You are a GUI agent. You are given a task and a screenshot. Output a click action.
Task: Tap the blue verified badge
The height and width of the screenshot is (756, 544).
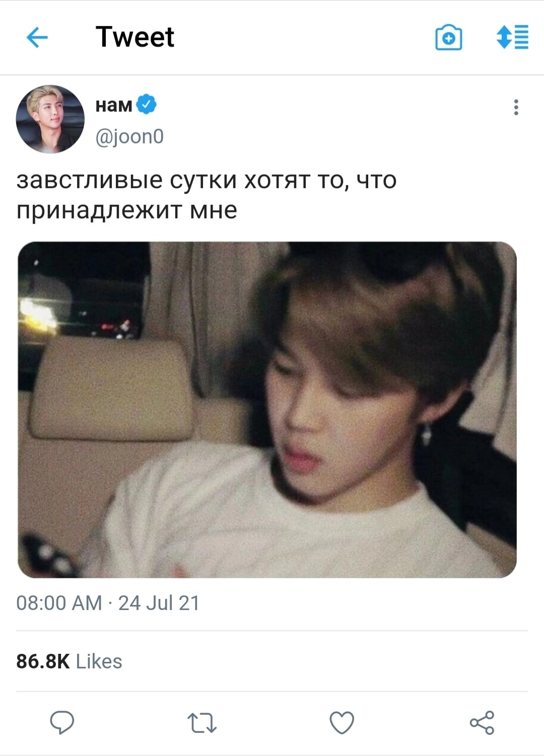(147, 104)
